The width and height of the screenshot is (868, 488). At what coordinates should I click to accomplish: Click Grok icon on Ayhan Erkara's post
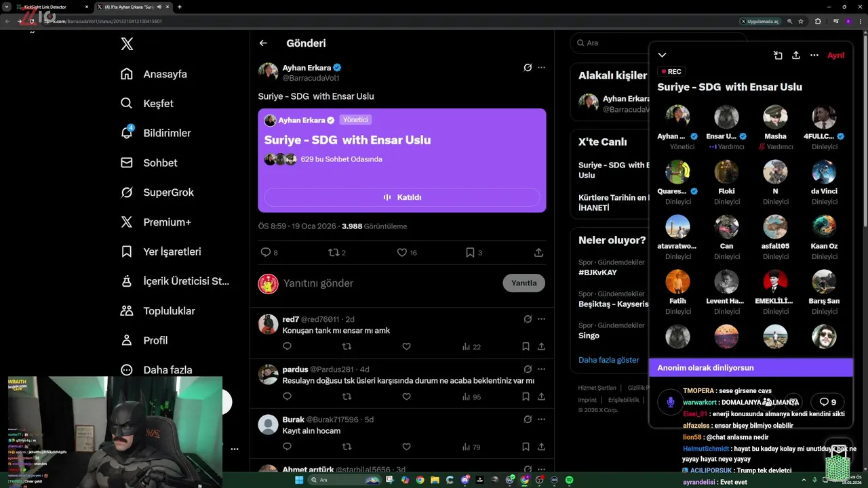528,68
